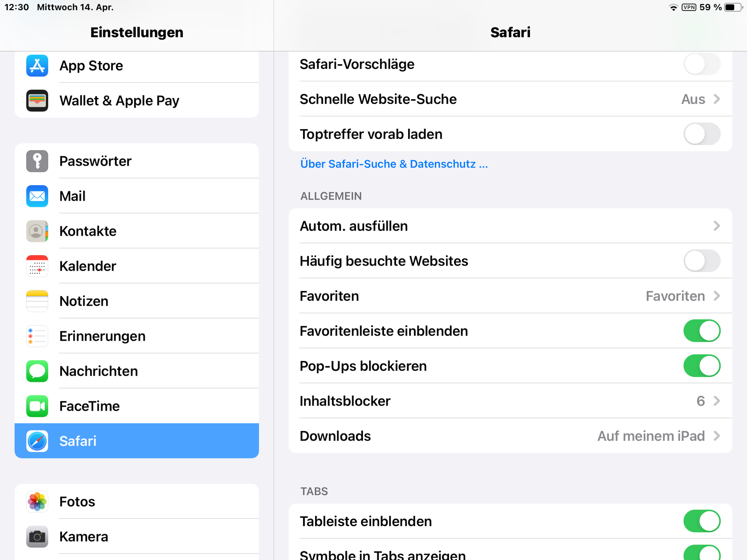Tap the '59 %' battery percentage
The image size is (747, 560).
point(710,7)
